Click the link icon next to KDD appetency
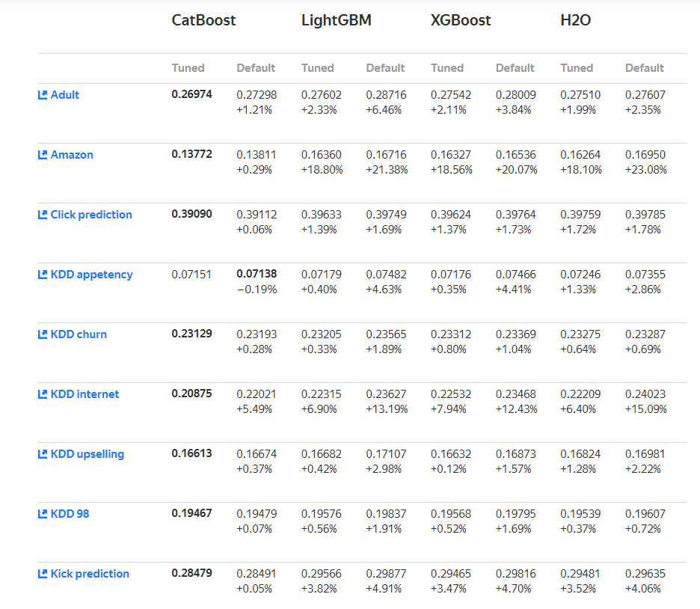Viewport: 700px width, 609px height. pos(43,275)
